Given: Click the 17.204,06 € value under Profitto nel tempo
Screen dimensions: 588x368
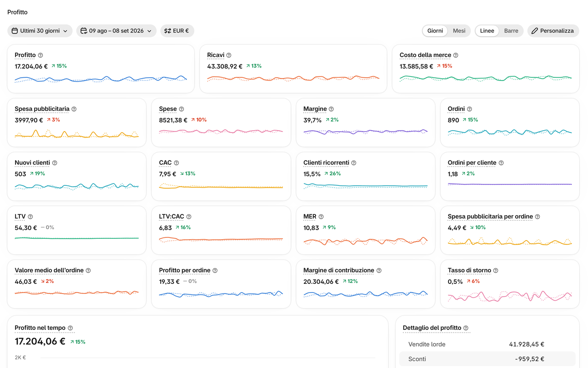Looking at the screenshot, I should 40,341.
